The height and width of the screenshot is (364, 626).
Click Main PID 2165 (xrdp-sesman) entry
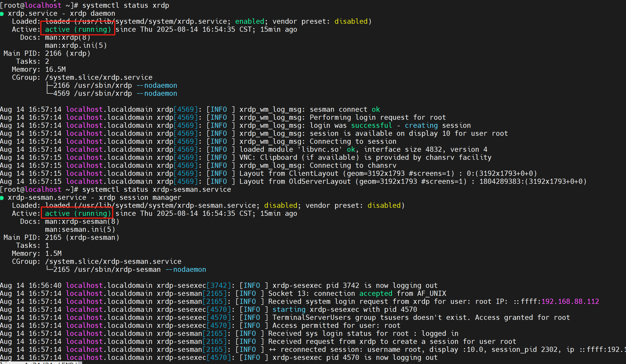pos(82,238)
